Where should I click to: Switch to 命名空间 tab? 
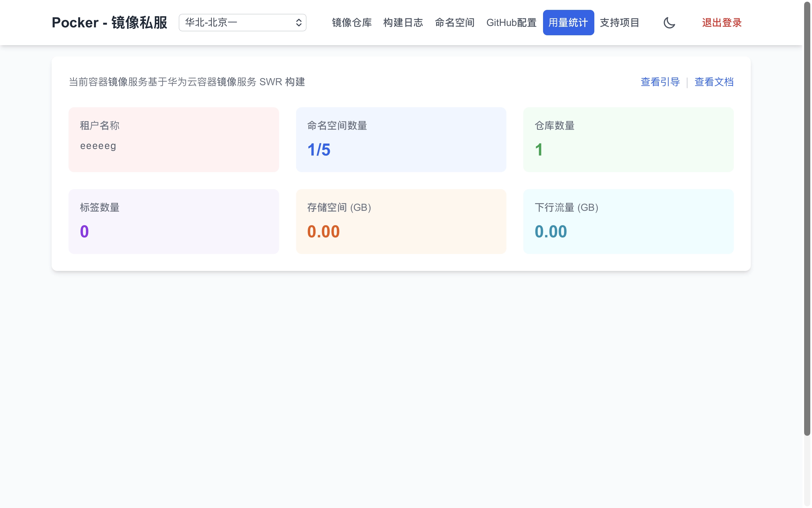[x=455, y=23]
